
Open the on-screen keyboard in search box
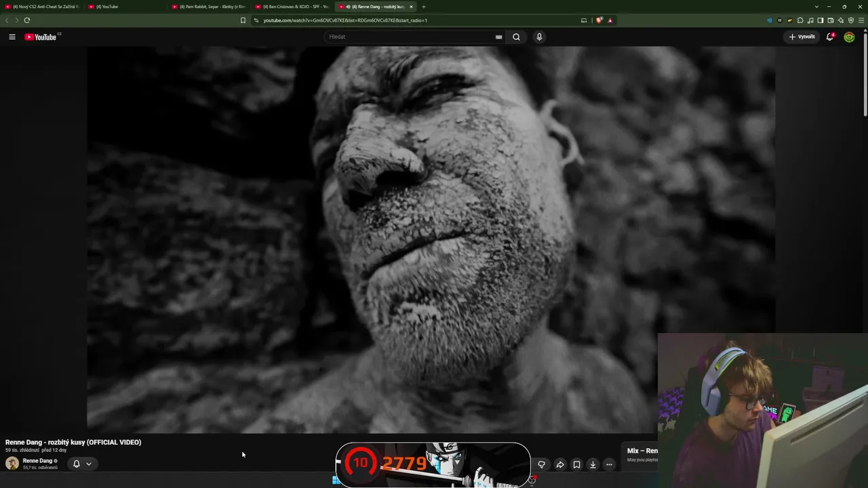(499, 37)
